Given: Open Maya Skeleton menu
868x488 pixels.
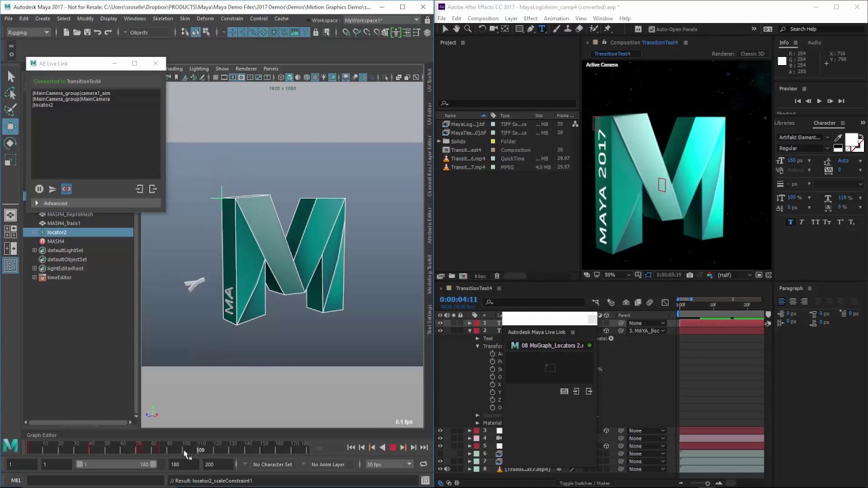Looking at the screenshot, I should (163, 18).
